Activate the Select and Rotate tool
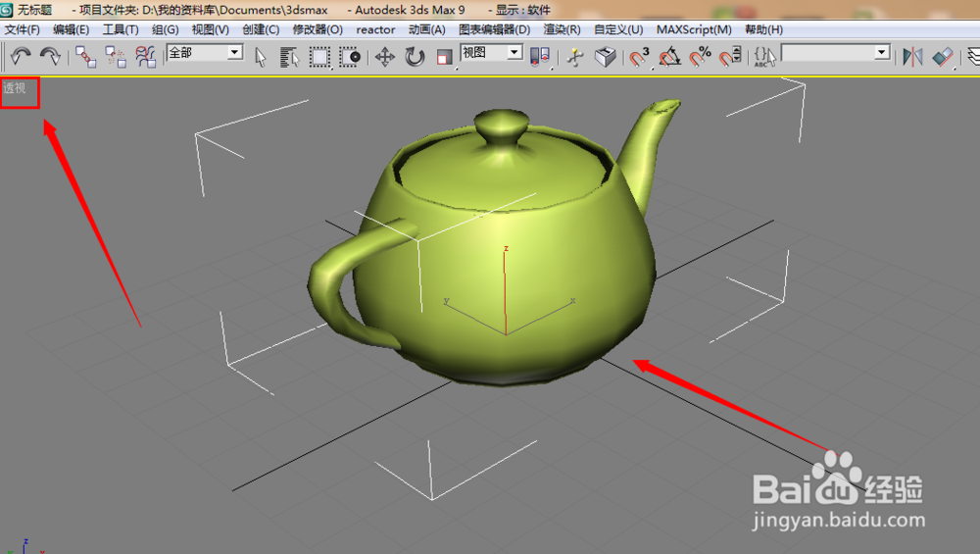Screen dimensions: 980x554 pos(415,57)
